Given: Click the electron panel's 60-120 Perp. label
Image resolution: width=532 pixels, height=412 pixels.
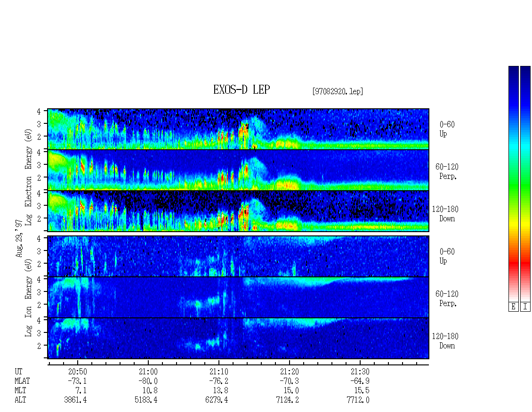Looking at the screenshot, I should click(x=447, y=171).
